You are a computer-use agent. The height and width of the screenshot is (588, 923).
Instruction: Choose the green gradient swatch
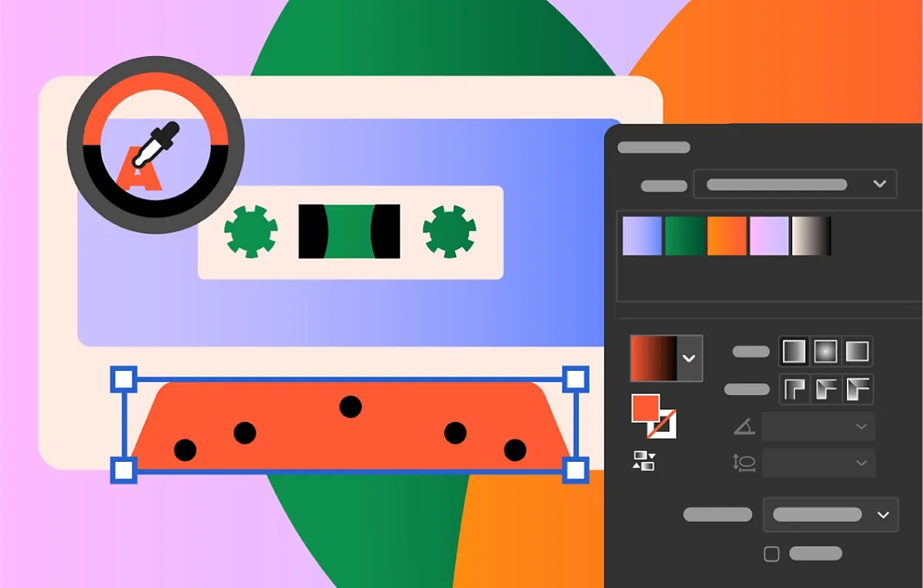tap(685, 236)
